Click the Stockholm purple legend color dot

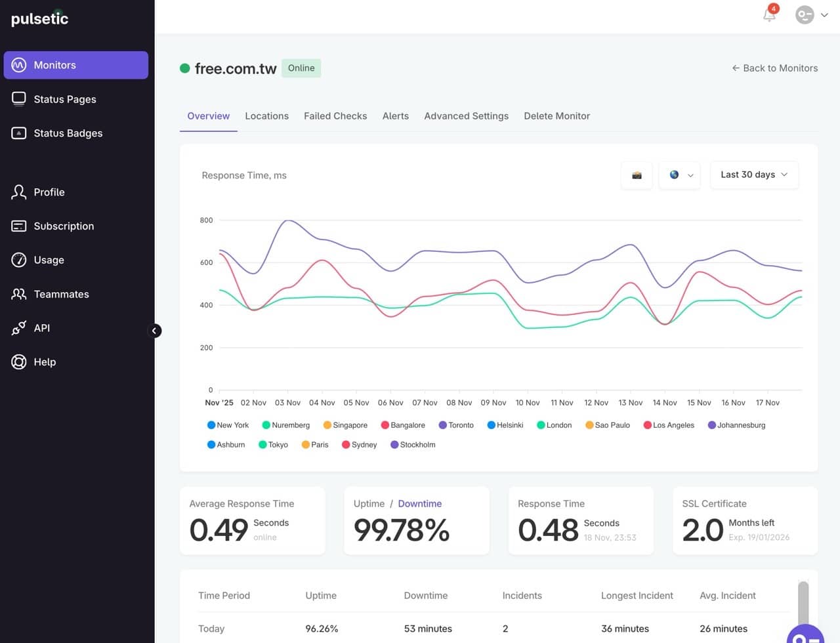point(394,445)
